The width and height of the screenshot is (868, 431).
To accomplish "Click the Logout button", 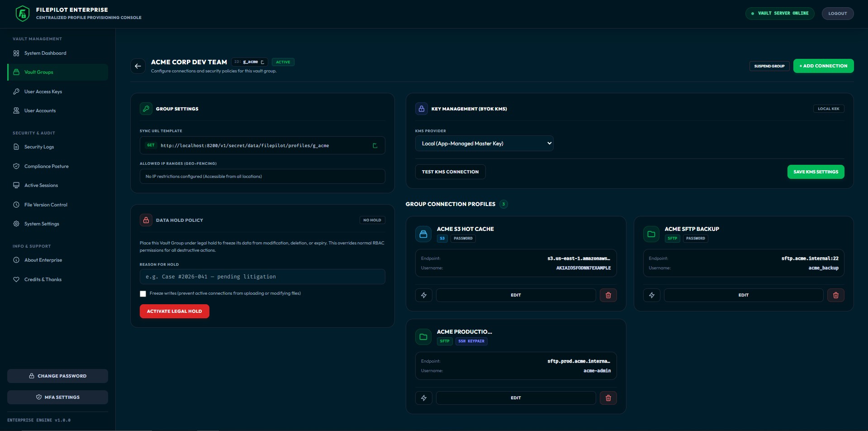I will 837,14.
